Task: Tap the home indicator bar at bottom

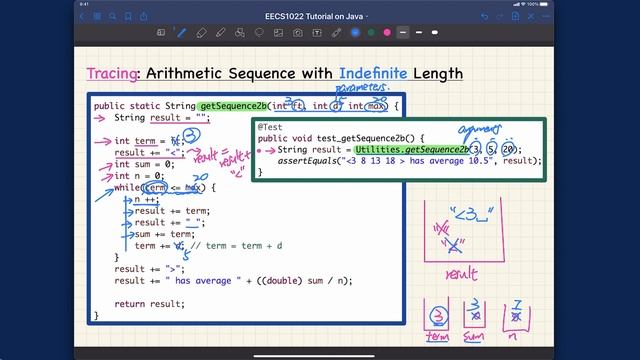Action: tap(314, 356)
